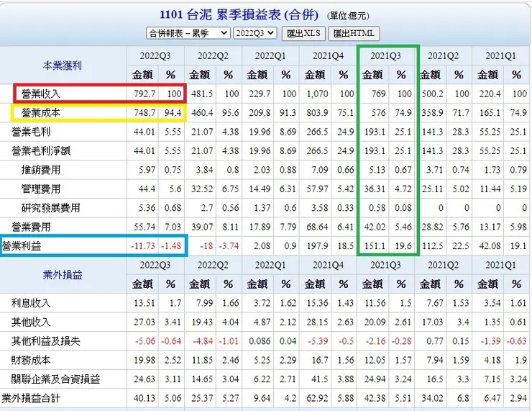Click the 營業費用 row label
The height and width of the screenshot is (411, 532).
tap(31, 227)
